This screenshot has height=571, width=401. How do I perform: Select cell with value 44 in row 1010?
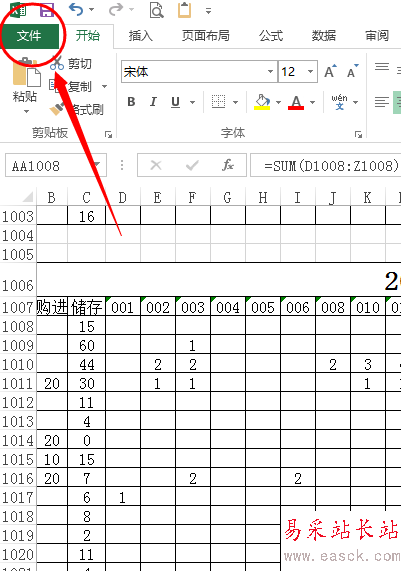click(x=86, y=364)
